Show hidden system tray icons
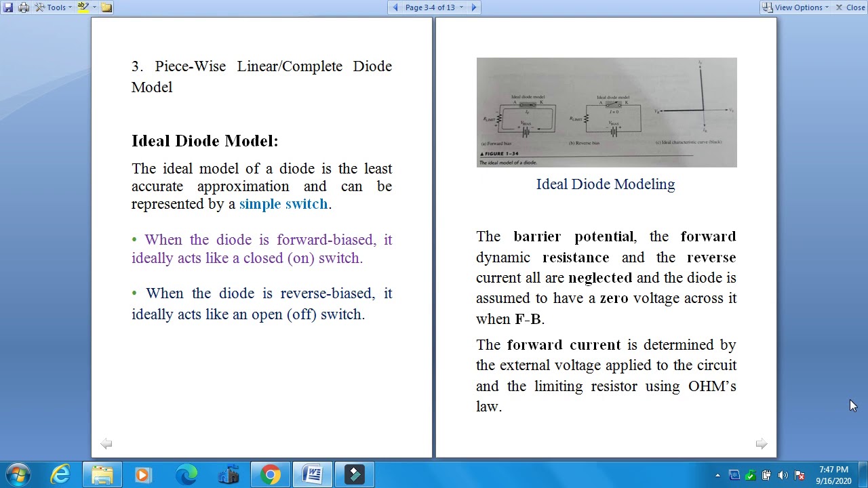Viewport: 868px width, 488px height. click(717, 475)
